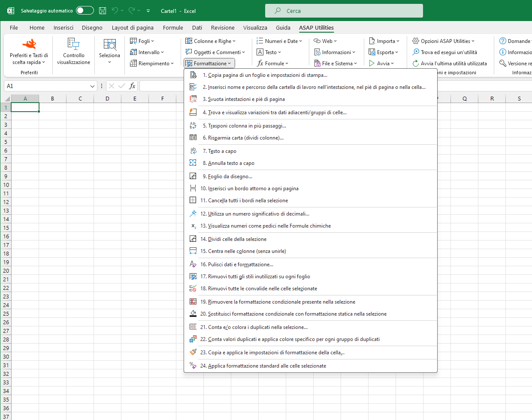Open the Importa dropdown
The height and width of the screenshot is (420, 532).
point(384,41)
